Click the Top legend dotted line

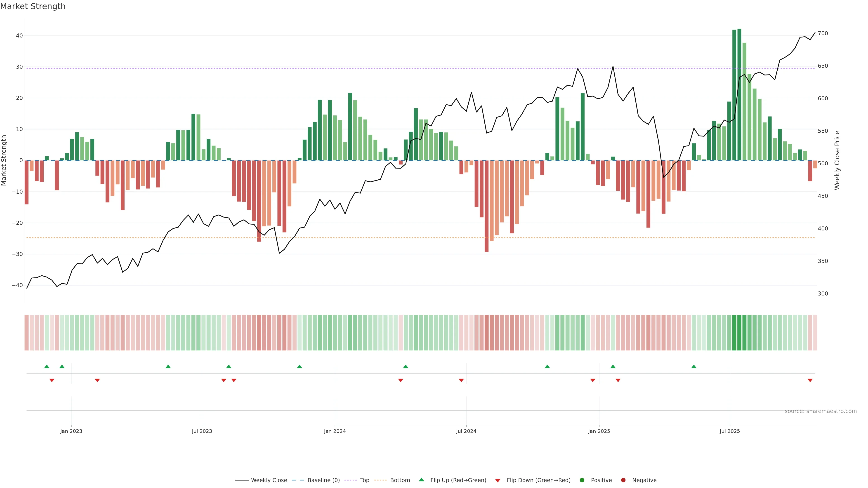click(x=351, y=480)
